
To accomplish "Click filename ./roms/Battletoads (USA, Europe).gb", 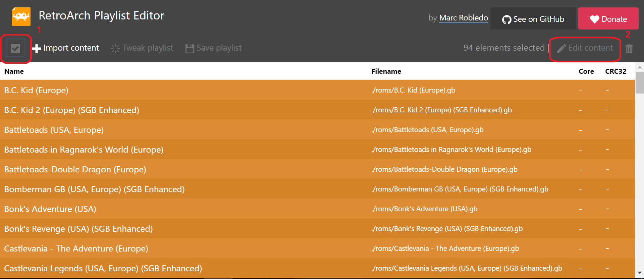I will (428, 130).
